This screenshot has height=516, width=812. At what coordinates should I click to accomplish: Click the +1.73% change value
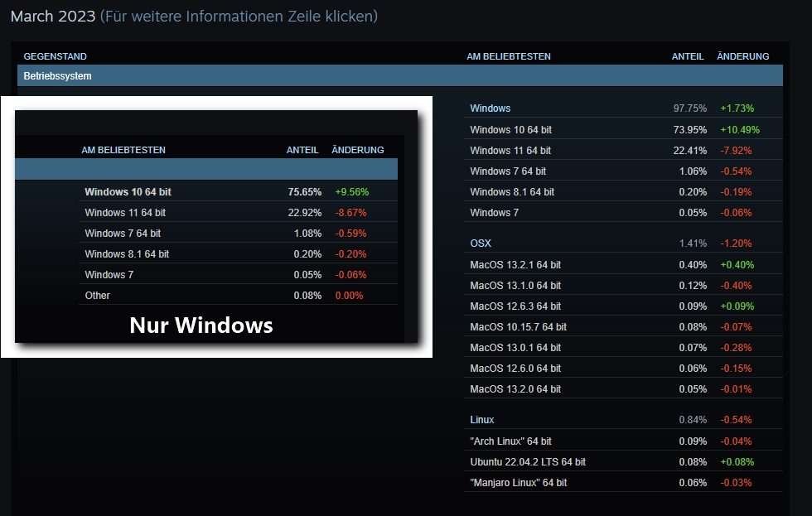(x=737, y=109)
